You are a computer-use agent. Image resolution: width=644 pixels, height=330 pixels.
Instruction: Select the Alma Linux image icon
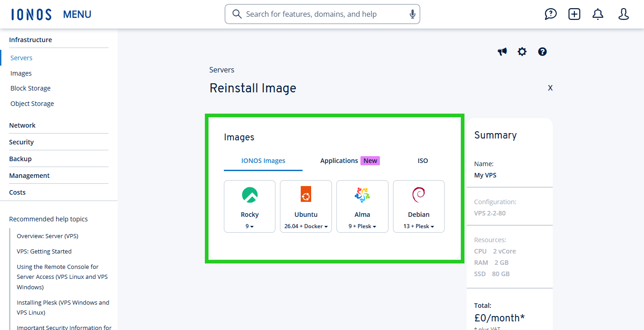pyautogui.click(x=362, y=195)
